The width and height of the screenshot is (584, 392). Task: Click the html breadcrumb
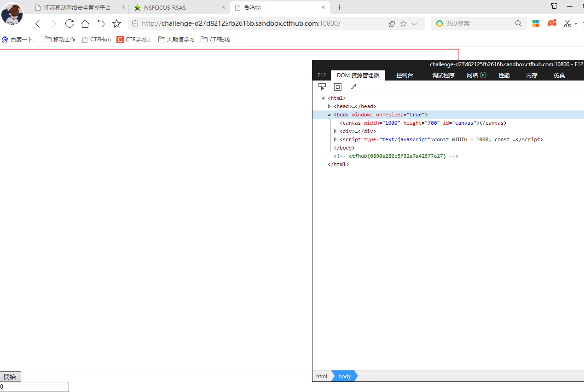pos(322,376)
